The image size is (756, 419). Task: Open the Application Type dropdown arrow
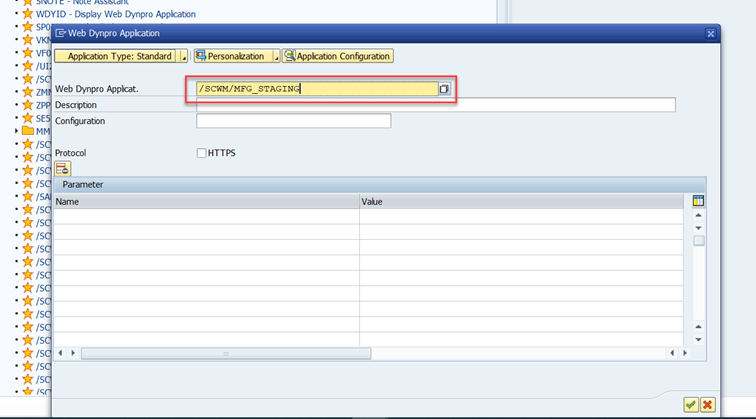click(183, 56)
